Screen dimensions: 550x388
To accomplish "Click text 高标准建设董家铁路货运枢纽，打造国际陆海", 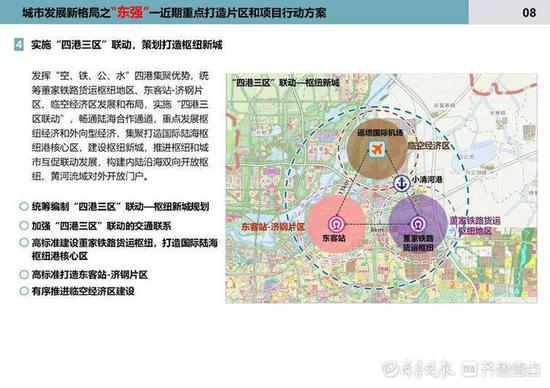I will click(x=125, y=243).
